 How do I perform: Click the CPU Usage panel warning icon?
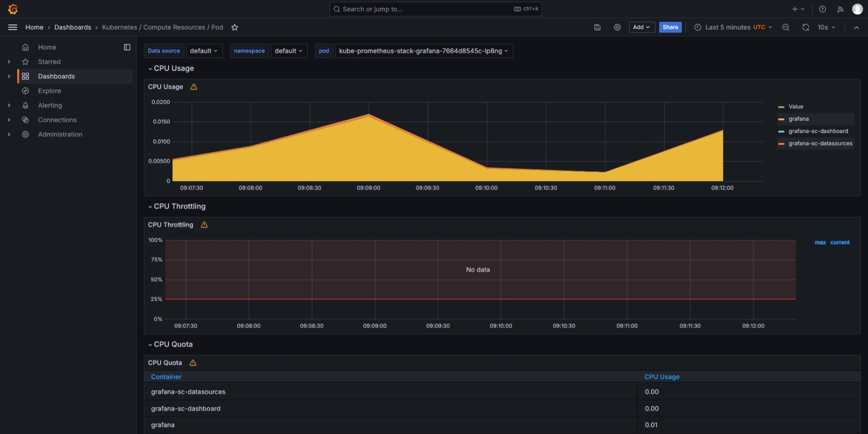click(194, 87)
